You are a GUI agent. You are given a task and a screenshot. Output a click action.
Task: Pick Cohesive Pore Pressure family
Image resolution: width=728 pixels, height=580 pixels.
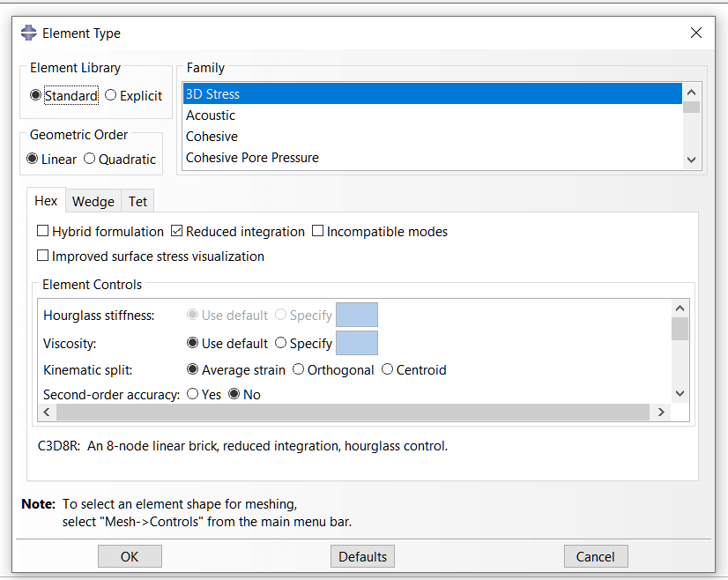tap(252, 158)
